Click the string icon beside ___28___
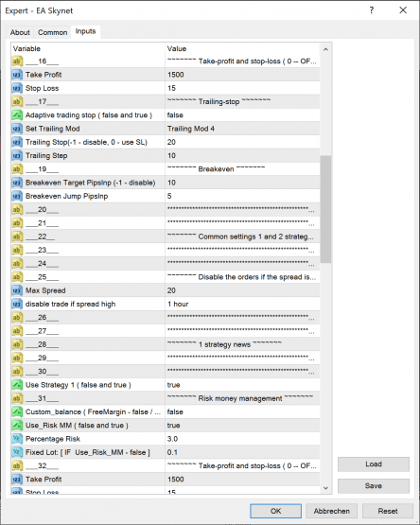The image size is (420, 525). (x=17, y=344)
